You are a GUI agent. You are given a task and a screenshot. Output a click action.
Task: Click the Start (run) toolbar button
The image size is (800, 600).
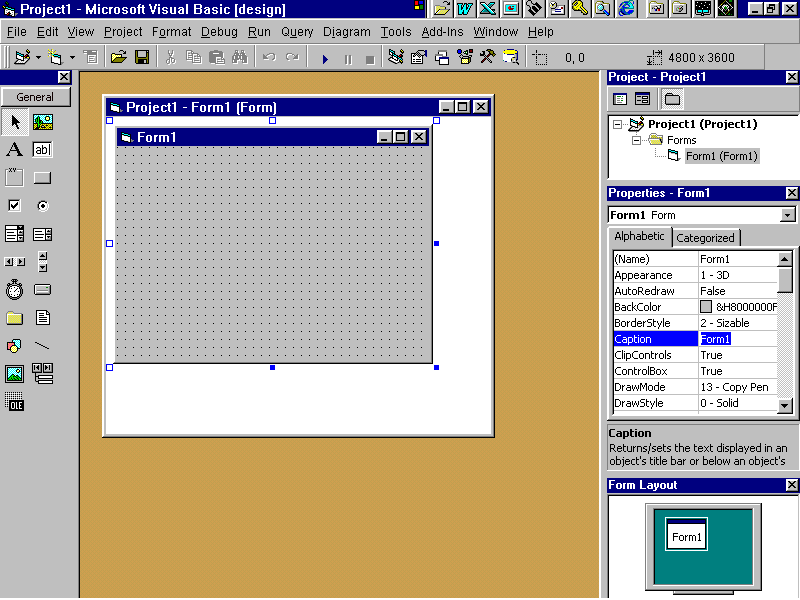tap(325, 59)
